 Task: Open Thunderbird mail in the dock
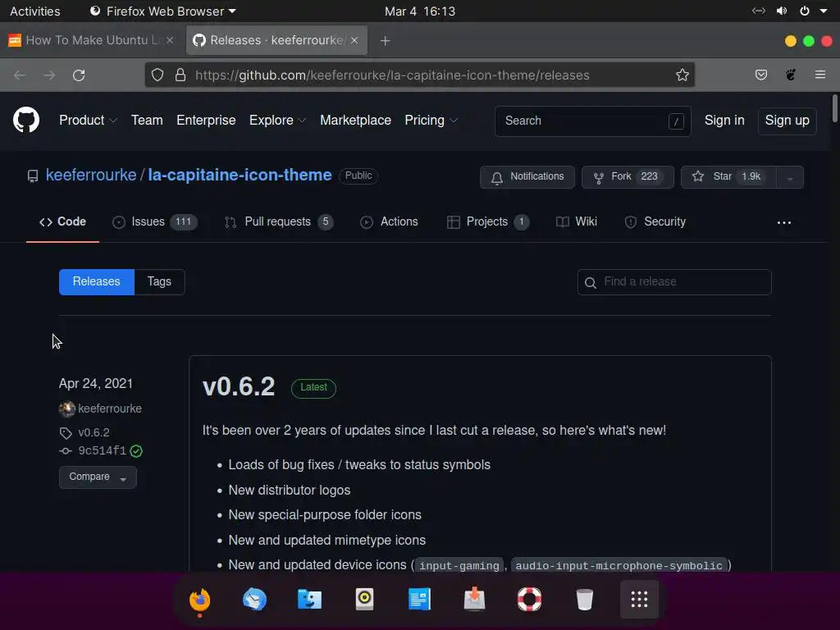point(254,600)
